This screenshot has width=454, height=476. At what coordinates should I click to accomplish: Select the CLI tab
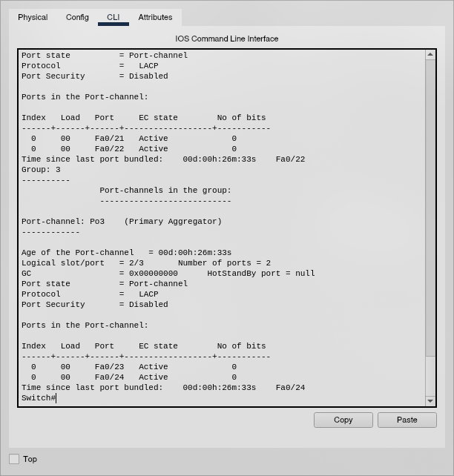tap(113, 17)
